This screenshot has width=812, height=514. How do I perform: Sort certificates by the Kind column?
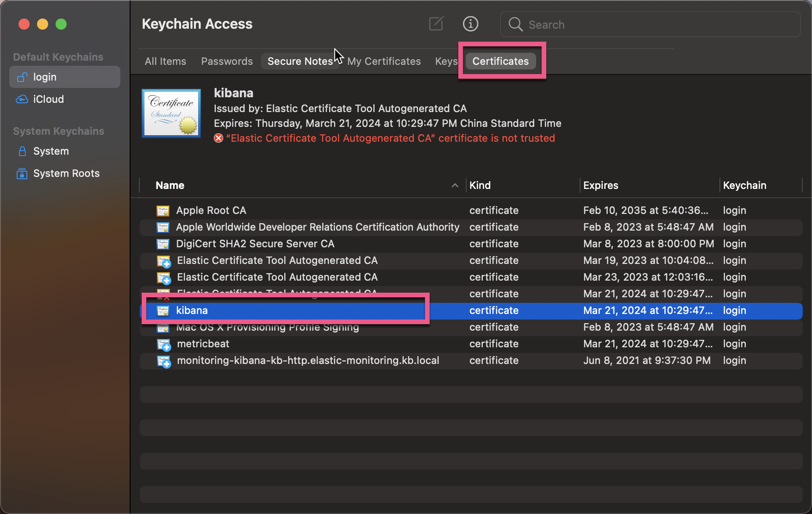[480, 185]
